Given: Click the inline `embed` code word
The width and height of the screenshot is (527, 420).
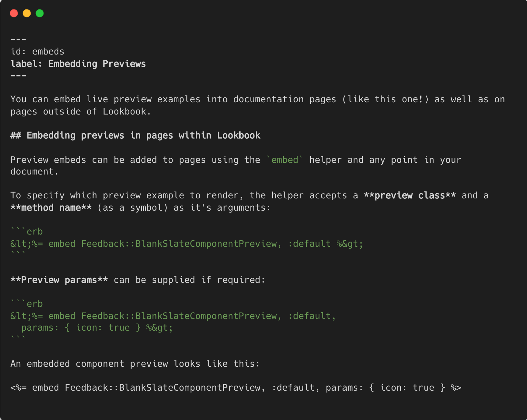Looking at the screenshot, I should pyautogui.click(x=285, y=160).
